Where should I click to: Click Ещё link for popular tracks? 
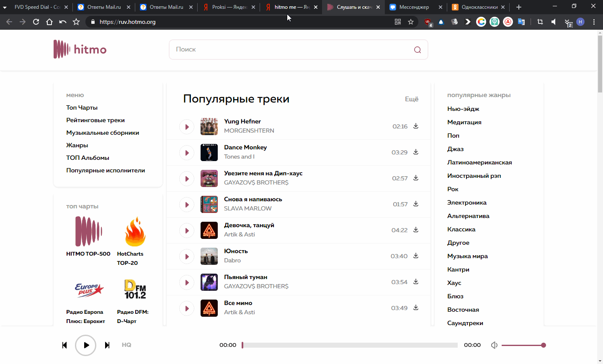[x=412, y=99]
